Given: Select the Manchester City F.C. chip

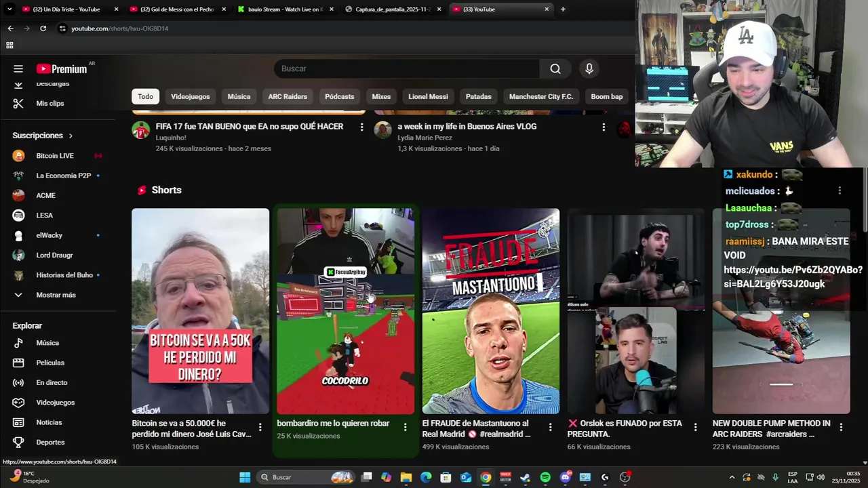Looking at the screenshot, I should tap(541, 96).
